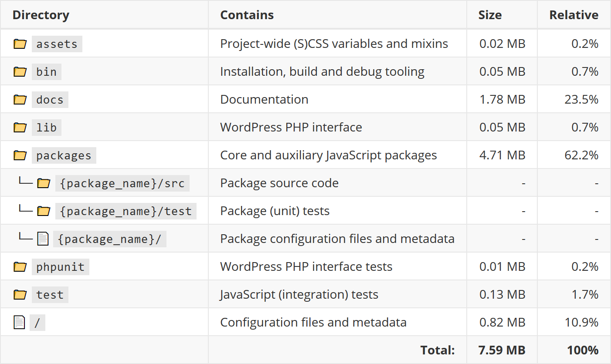Viewport: 611px width, 364px height.
Task: Click the folder icon beside phpunit
Action: [20, 267]
